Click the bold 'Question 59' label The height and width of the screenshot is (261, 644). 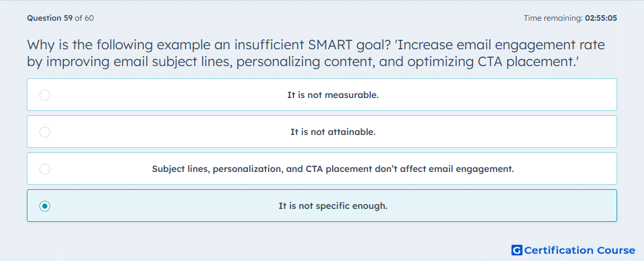coord(50,18)
